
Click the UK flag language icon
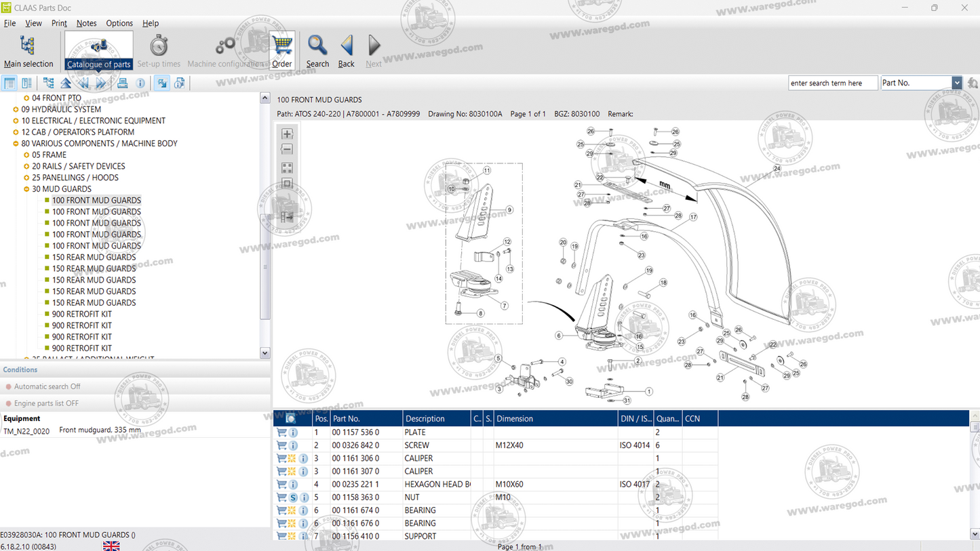(111, 546)
